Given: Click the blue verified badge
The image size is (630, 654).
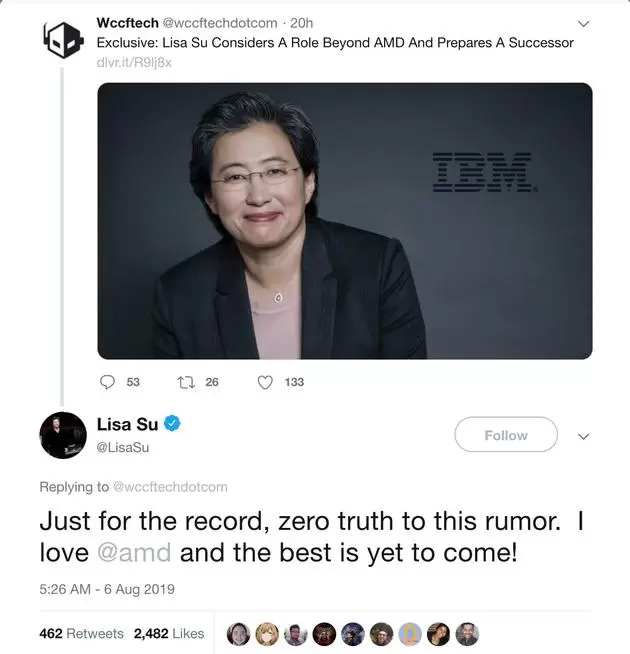Looking at the screenshot, I should click(x=172, y=424).
